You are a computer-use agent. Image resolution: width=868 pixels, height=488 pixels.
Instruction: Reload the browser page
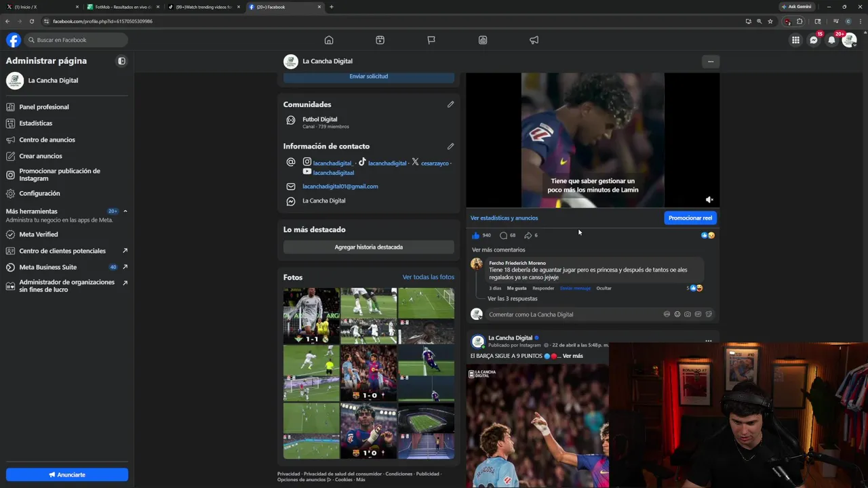pyautogui.click(x=31, y=21)
